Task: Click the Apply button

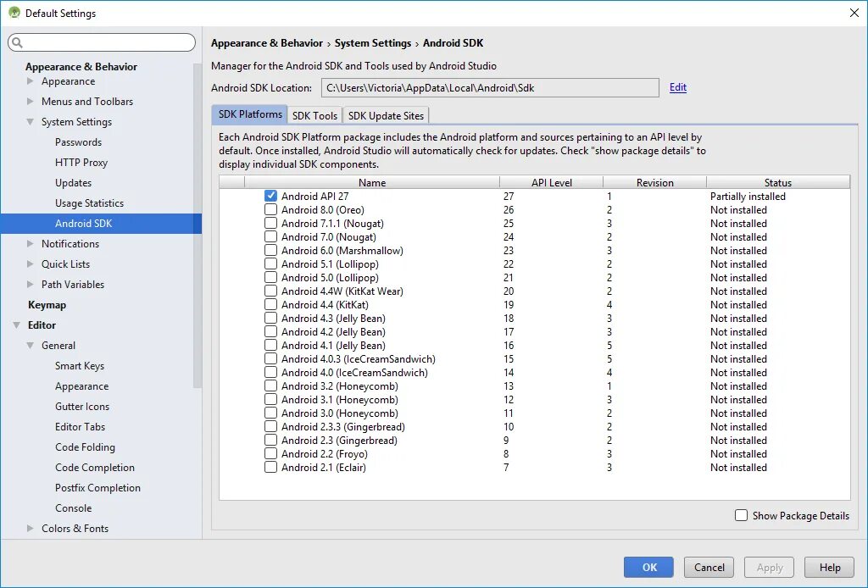Action: (x=770, y=567)
